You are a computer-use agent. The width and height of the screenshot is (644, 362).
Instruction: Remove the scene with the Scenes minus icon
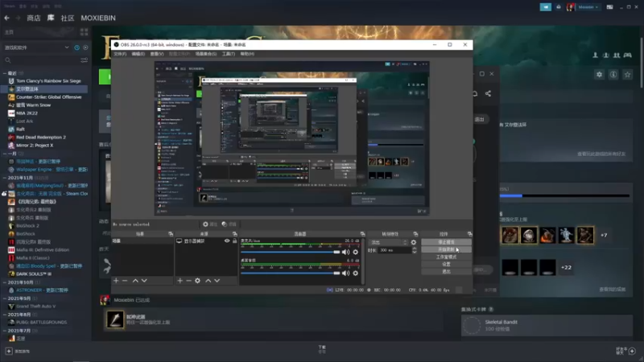tap(125, 281)
